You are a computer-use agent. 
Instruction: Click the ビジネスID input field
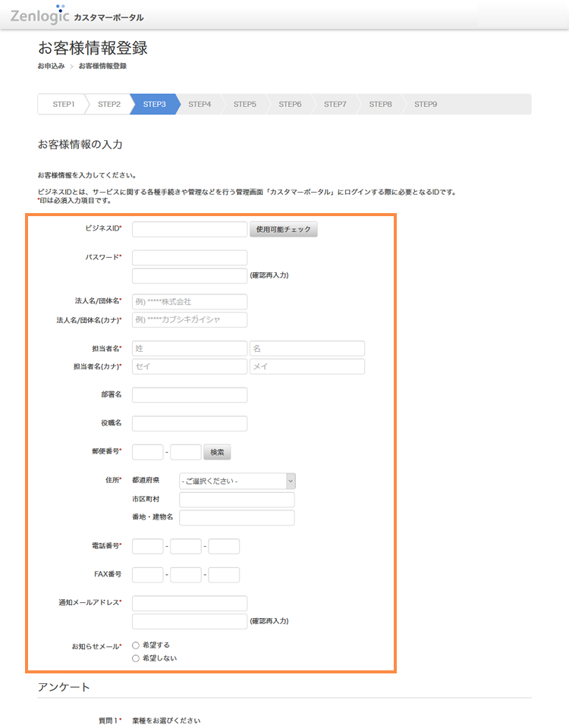[190, 229]
